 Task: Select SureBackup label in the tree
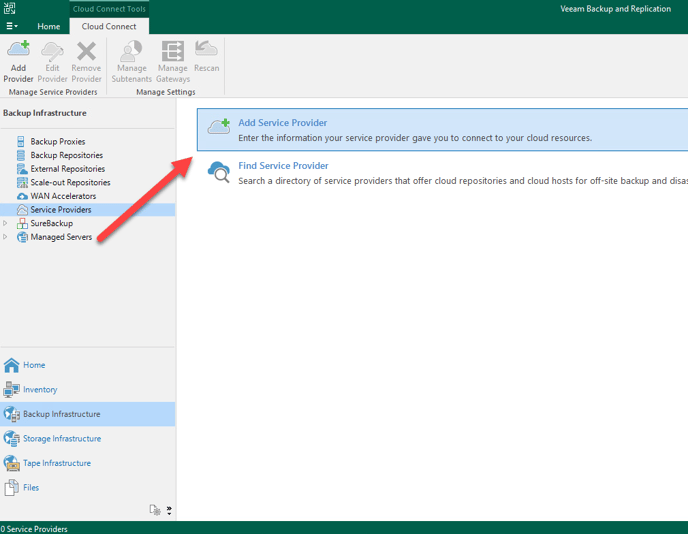pyautogui.click(x=51, y=223)
